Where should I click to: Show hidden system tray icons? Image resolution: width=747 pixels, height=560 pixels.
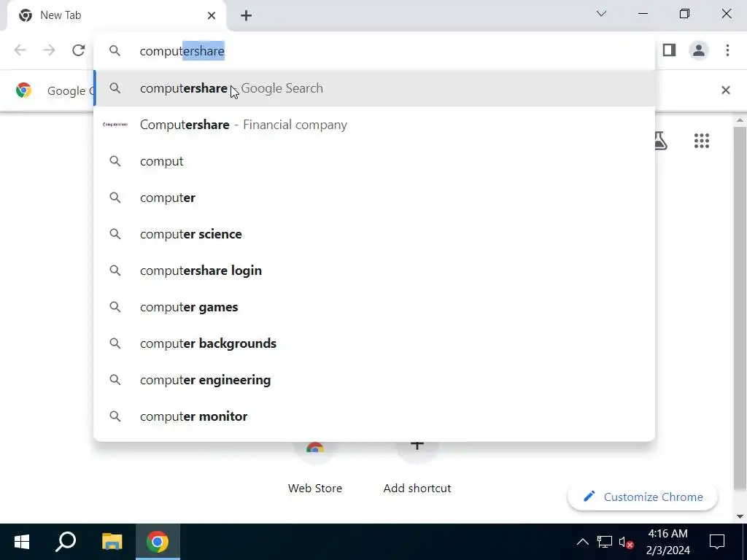point(583,542)
